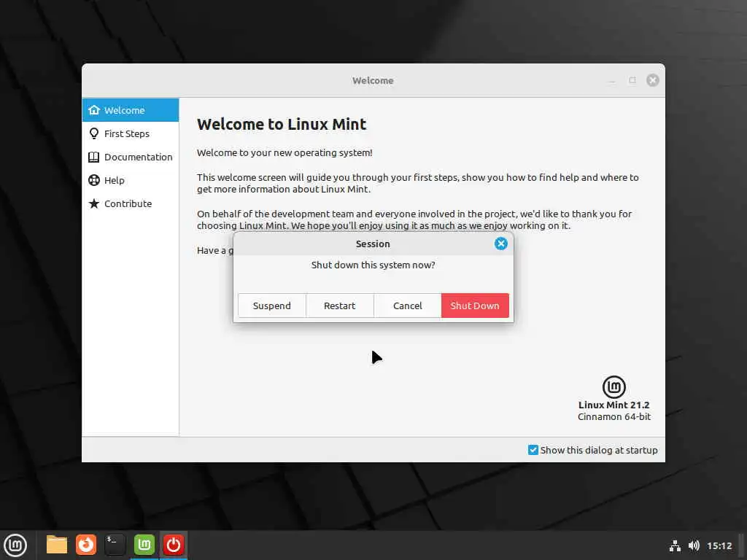747x560 pixels.
Task: Launch the Files manager from the panel
Action: [57, 545]
